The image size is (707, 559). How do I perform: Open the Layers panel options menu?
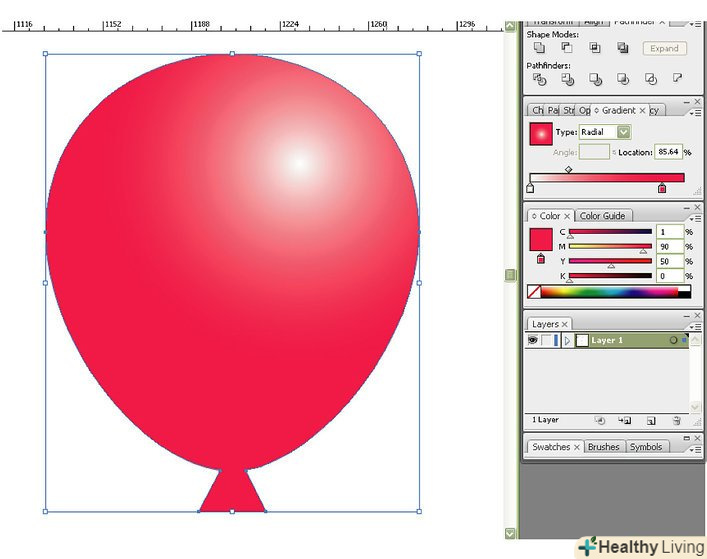pyautogui.click(x=688, y=327)
